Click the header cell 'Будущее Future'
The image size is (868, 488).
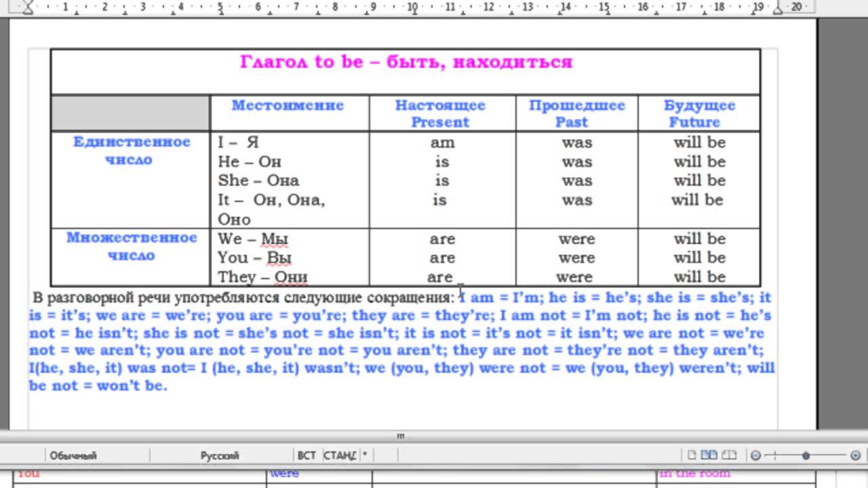(x=699, y=114)
